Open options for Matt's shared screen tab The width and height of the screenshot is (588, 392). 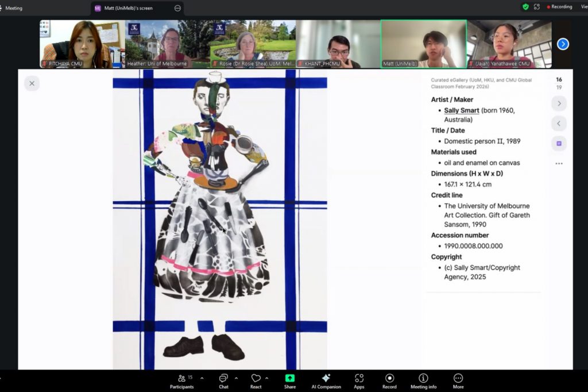(177, 8)
